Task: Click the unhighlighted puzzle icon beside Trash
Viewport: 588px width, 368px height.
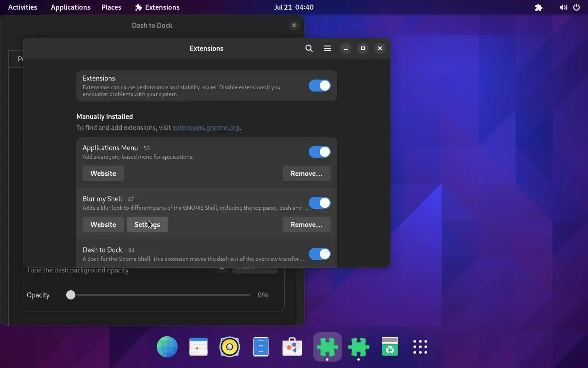Action: tap(358, 347)
